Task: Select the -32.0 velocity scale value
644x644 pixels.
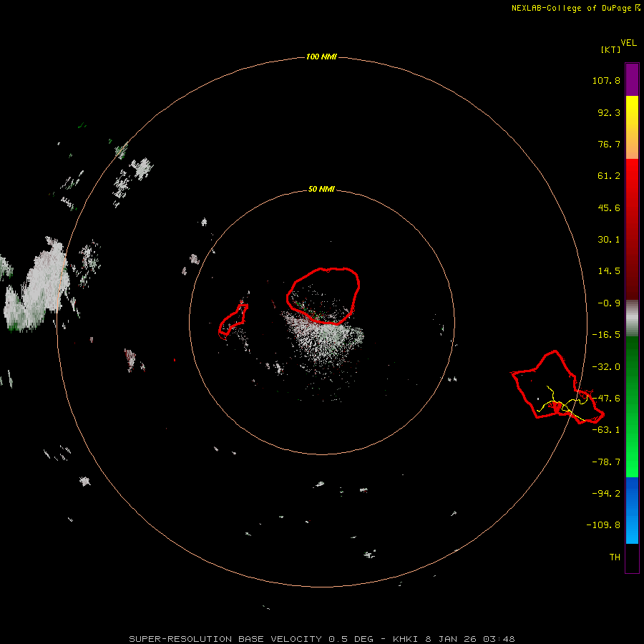Action: pos(606,367)
